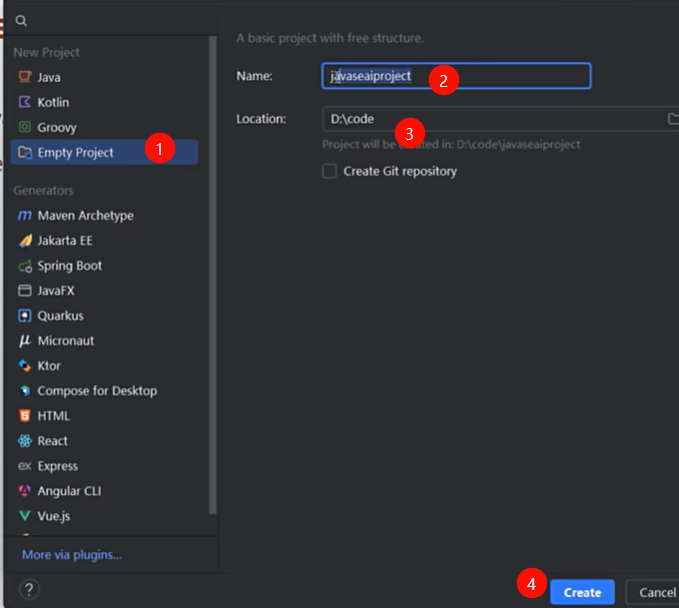Screen dimensions: 679x608
Task: Open help with the question mark button
Action: click(29, 589)
